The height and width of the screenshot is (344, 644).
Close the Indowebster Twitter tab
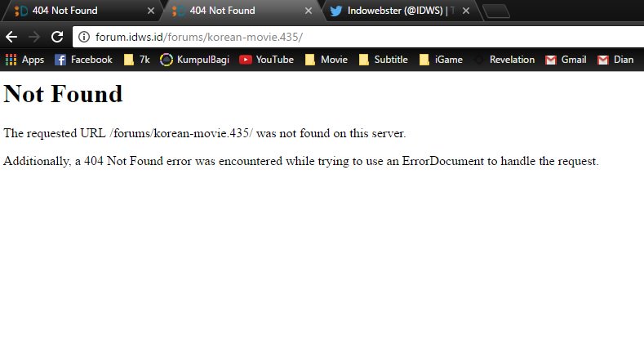(x=466, y=11)
